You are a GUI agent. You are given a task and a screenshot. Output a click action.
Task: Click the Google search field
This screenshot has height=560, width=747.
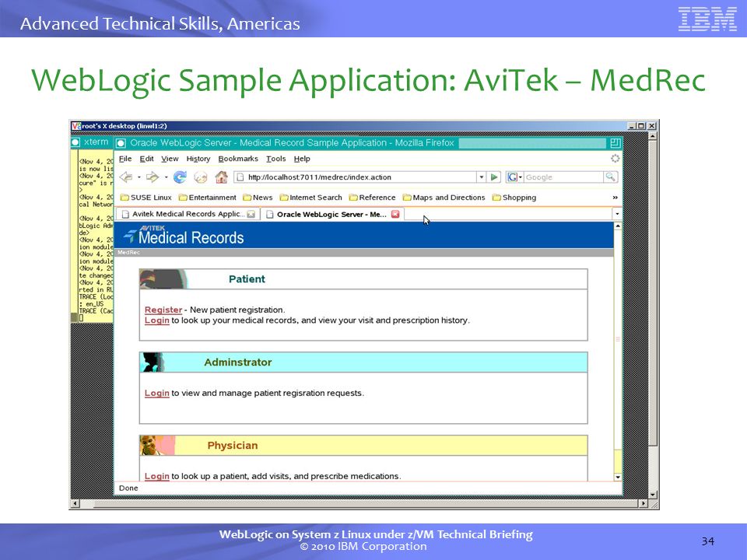coord(563,177)
